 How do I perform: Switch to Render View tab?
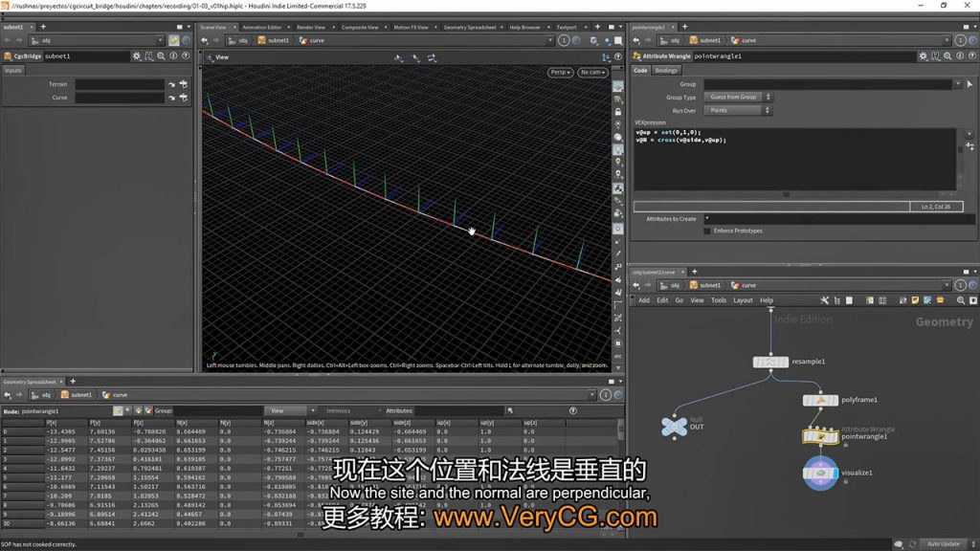(311, 28)
